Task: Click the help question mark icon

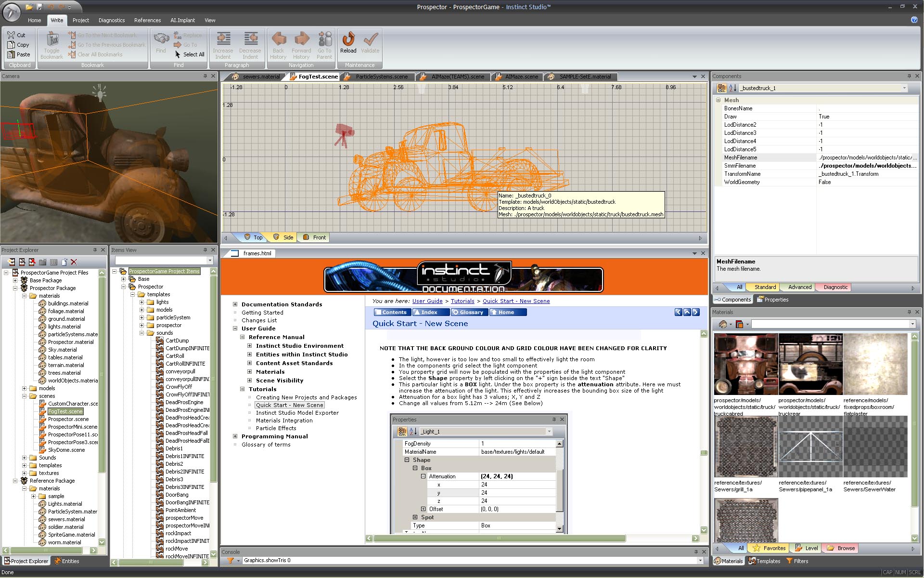Action: point(914,20)
